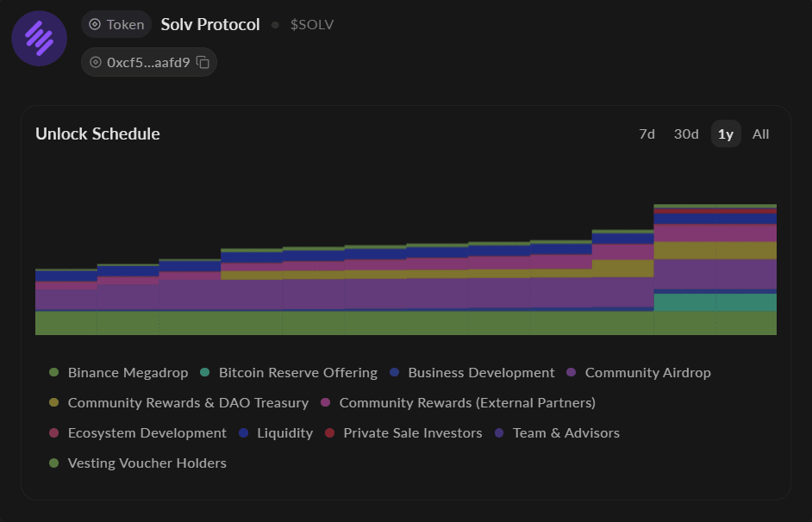Select the 7d time range

(646, 134)
